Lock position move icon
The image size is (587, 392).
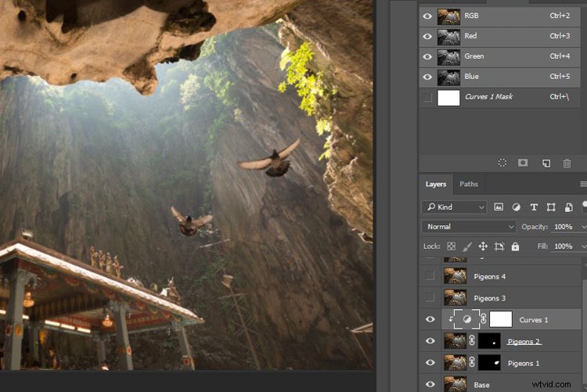(483, 246)
